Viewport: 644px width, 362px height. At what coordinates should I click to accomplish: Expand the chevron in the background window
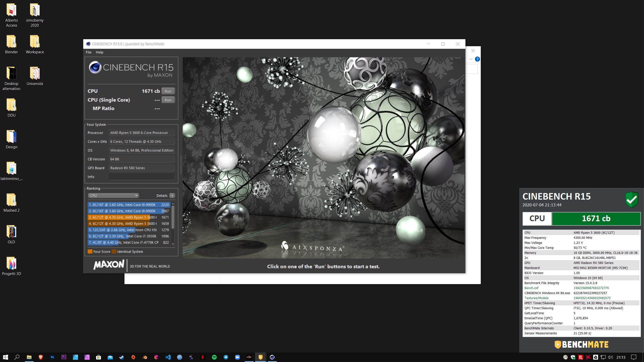[471, 59]
